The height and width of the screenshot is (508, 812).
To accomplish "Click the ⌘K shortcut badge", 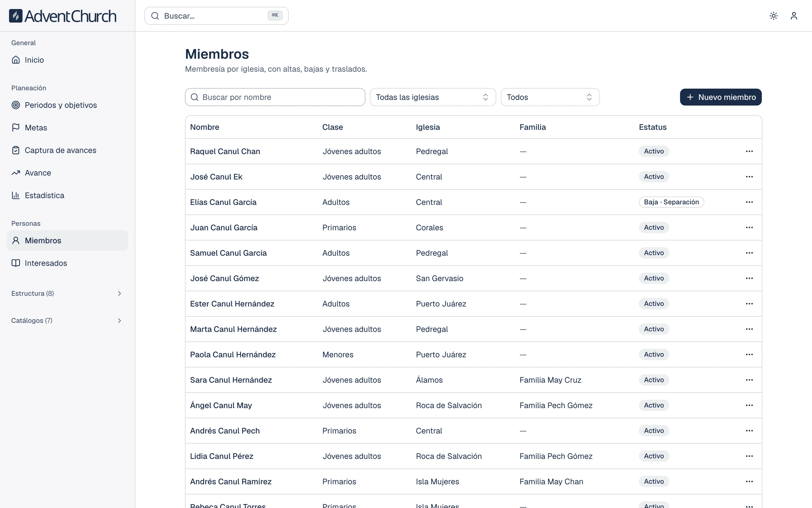I will [x=275, y=16].
